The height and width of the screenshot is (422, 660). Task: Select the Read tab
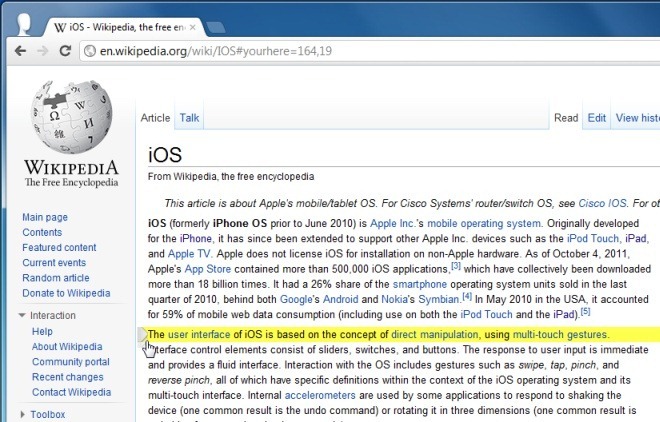click(x=566, y=118)
